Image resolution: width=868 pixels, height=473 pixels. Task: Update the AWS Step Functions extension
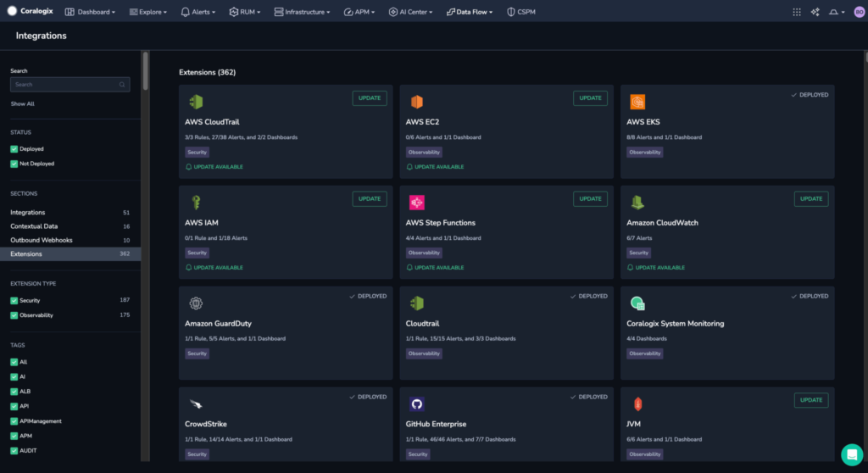590,199
